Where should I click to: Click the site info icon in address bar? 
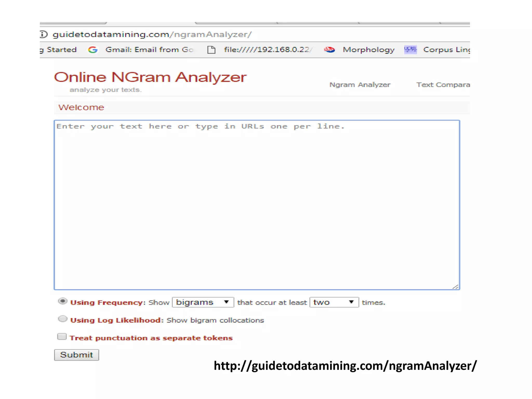44,34
